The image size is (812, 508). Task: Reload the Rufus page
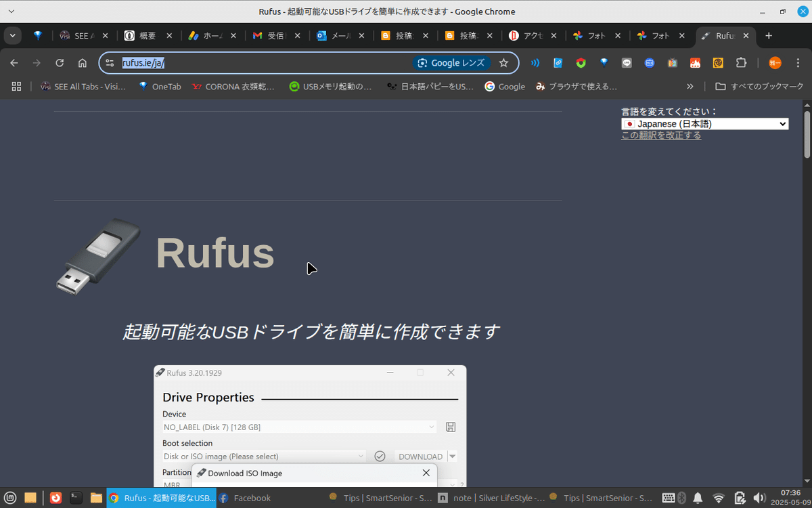pyautogui.click(x=59, y=62)
